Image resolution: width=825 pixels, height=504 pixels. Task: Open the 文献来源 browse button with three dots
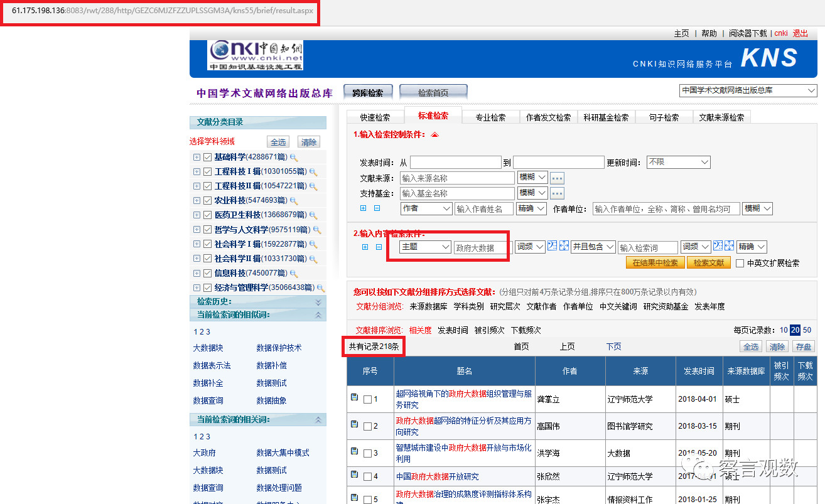click(x=557, y=178)
